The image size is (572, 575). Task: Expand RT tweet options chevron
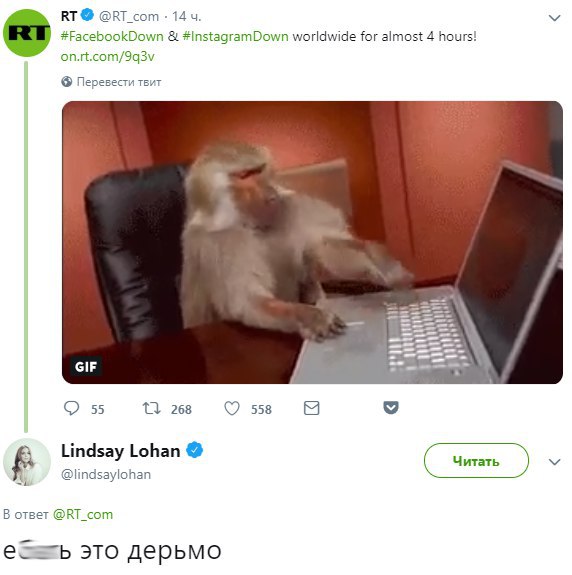coord(554,18)
